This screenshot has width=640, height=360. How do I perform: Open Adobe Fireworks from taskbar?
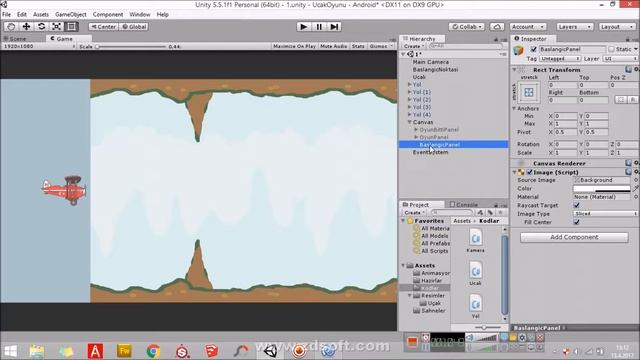[124, 351]
